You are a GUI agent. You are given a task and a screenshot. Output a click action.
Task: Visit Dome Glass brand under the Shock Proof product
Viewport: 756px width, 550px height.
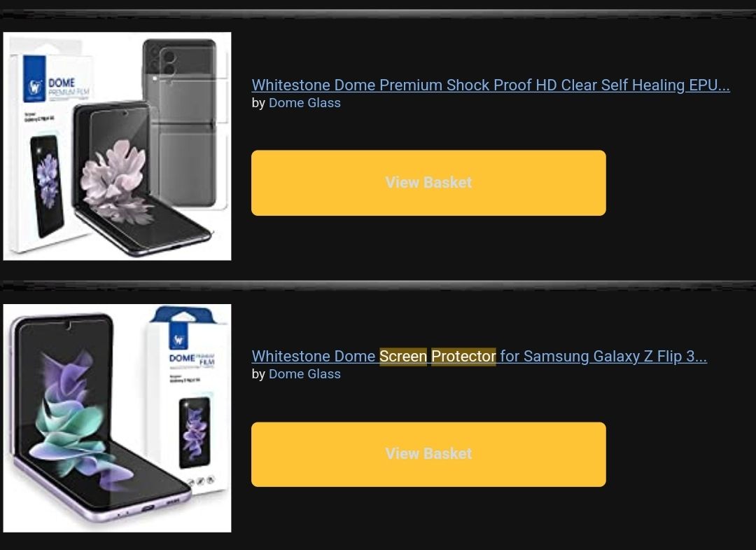304,103
